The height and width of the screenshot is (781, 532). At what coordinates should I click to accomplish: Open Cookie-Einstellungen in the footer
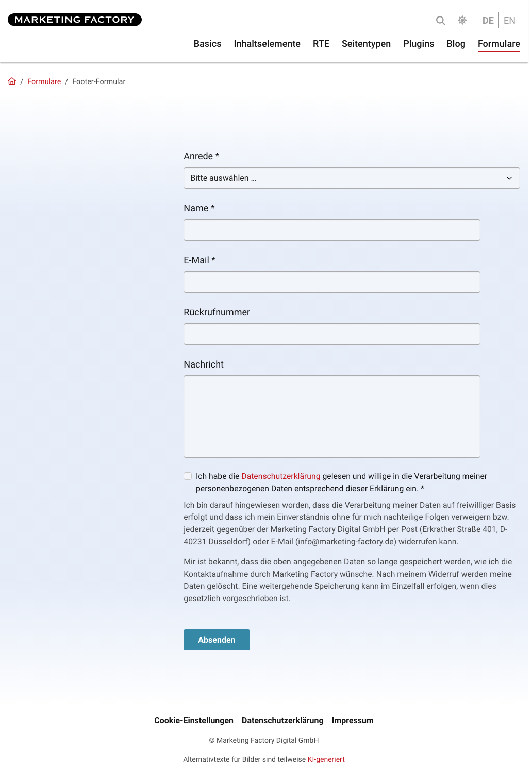point(194,721)
